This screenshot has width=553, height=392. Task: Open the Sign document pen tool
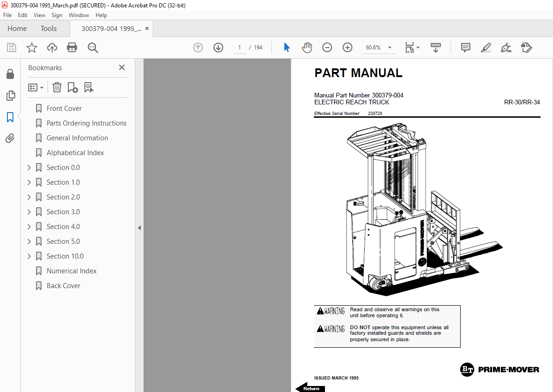[506, 48]
